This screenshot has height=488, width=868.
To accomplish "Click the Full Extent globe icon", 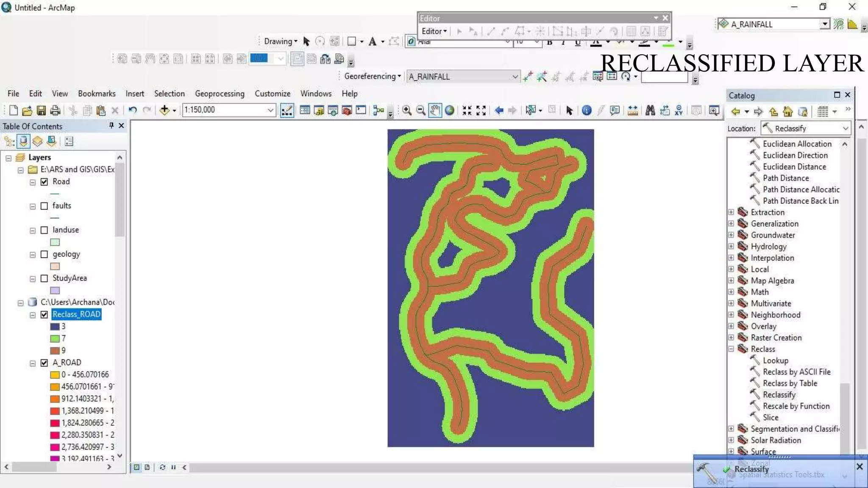I will tap(450, 111).
